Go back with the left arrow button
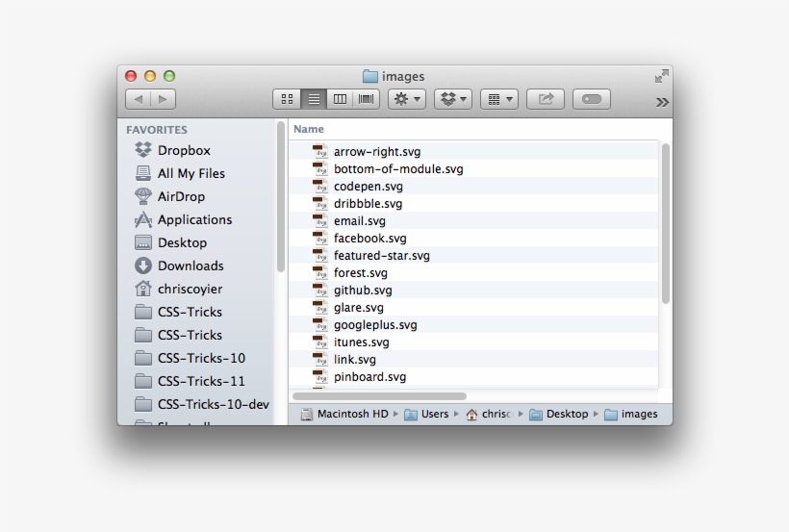Image resolution: width=789 pixels, height=532 pixels. [x=138, y=99]
